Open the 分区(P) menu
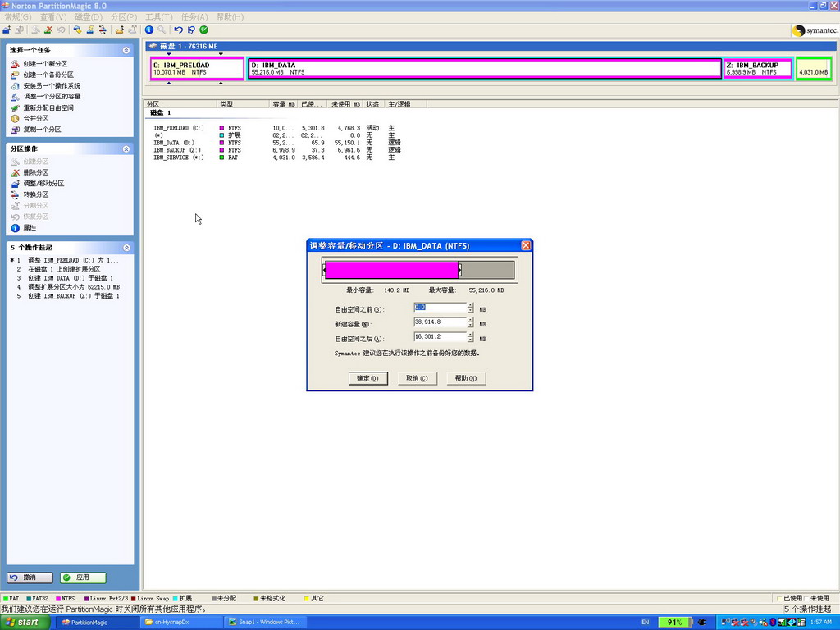Image resolution: width=840 pixels, height=630 pixels. [124, 16]
